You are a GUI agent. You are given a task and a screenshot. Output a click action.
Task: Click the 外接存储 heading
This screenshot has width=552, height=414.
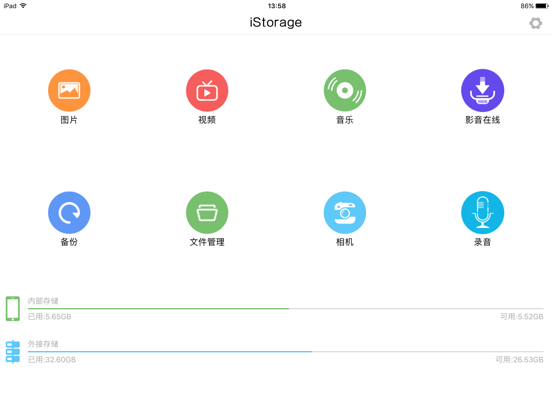(x=43, y=344)
